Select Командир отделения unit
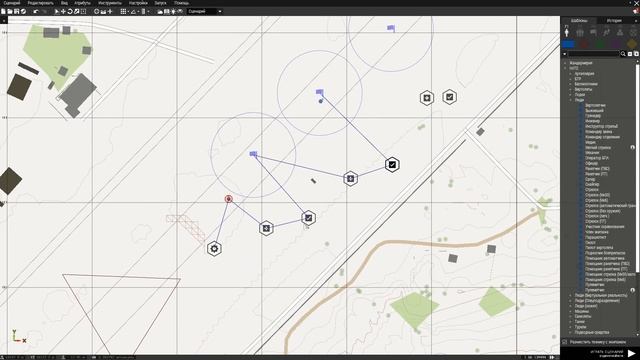Viewport: 640px width, 360px height. coord(602,137)
